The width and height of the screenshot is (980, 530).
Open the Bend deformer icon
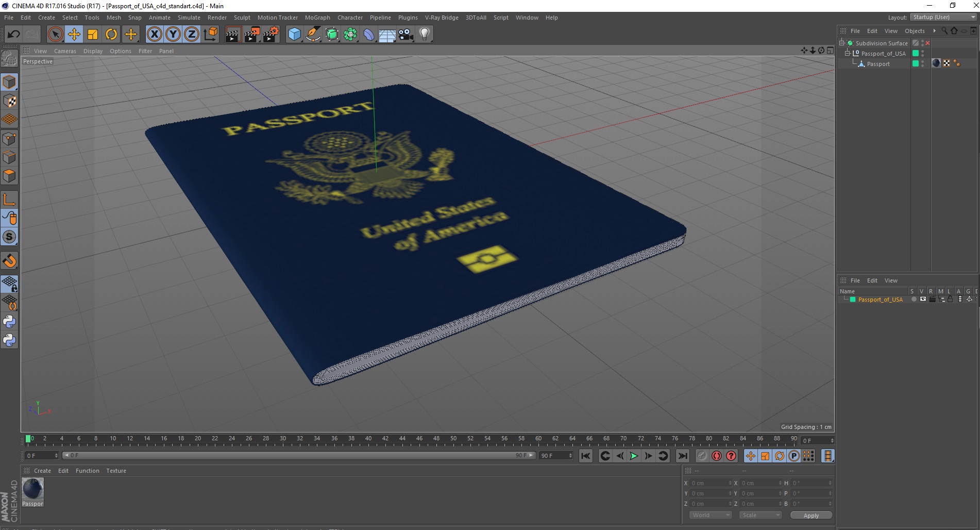tap(369, 35)
